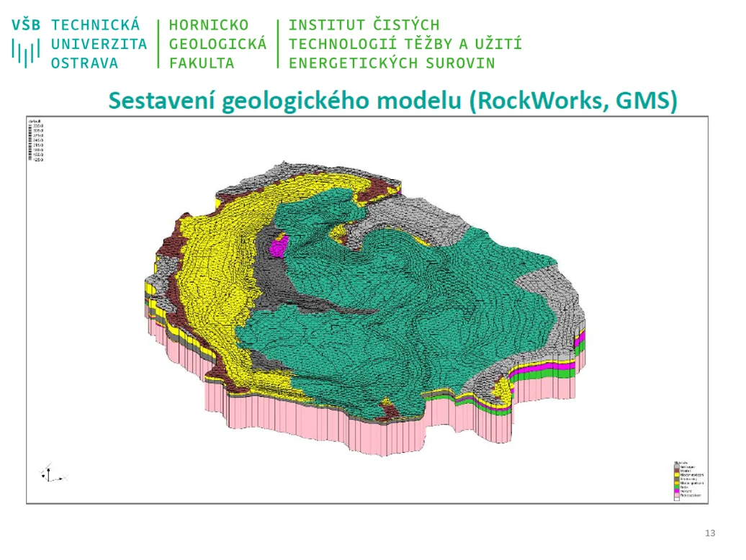The image size is (746, 560).
Task: Select the light gray top materials legend swatch
Action: (x=677, y=466)
